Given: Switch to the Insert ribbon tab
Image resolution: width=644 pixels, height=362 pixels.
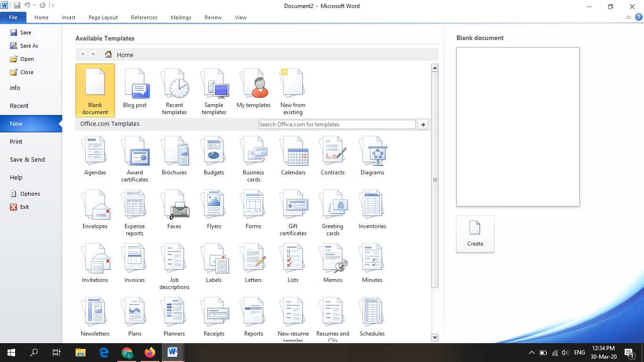Looking at the screenshot, I should point(68,17).
